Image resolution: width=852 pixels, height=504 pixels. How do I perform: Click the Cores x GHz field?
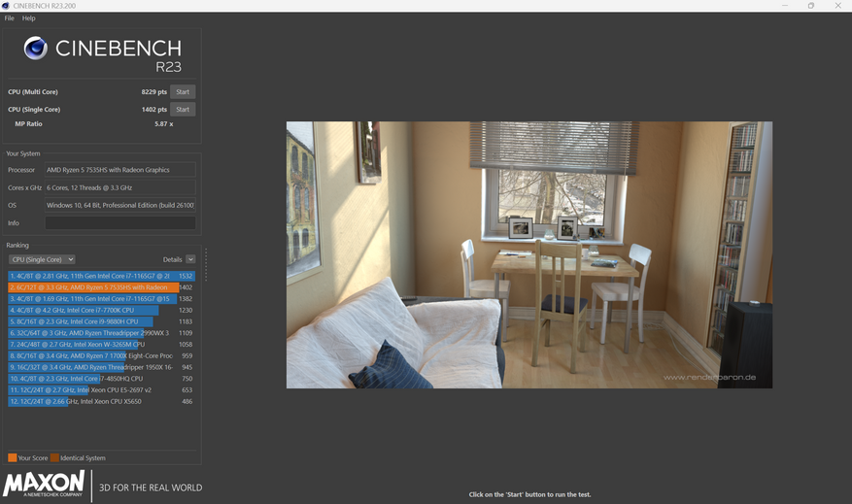120,187
